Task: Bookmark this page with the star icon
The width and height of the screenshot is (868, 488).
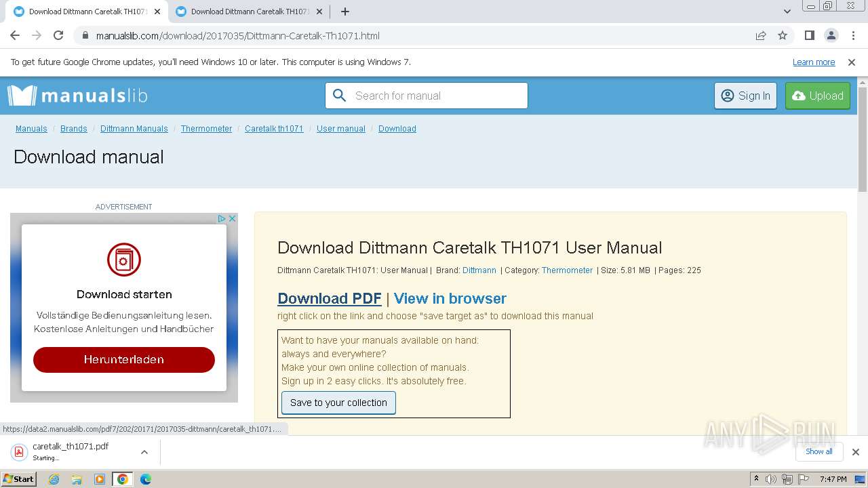Action: tap(783, 35)
